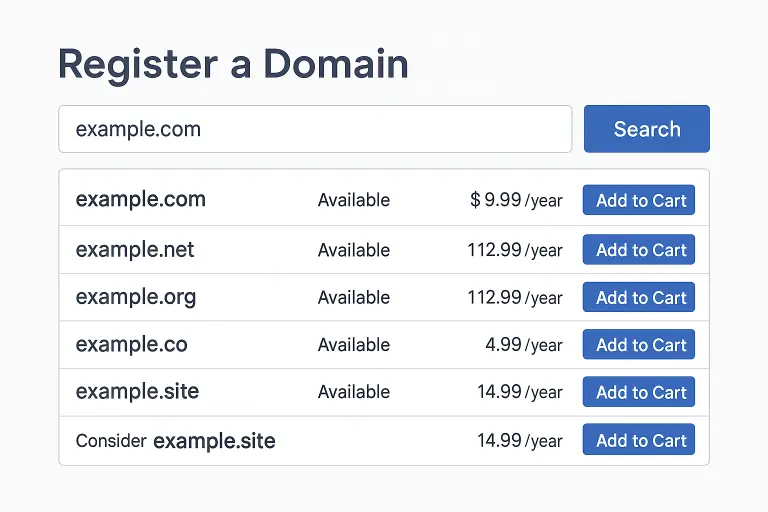Screen dimensions: 768x512
Task: Select the example.com domain name in results
Action: pyautogui.click(x=141, y=199)
